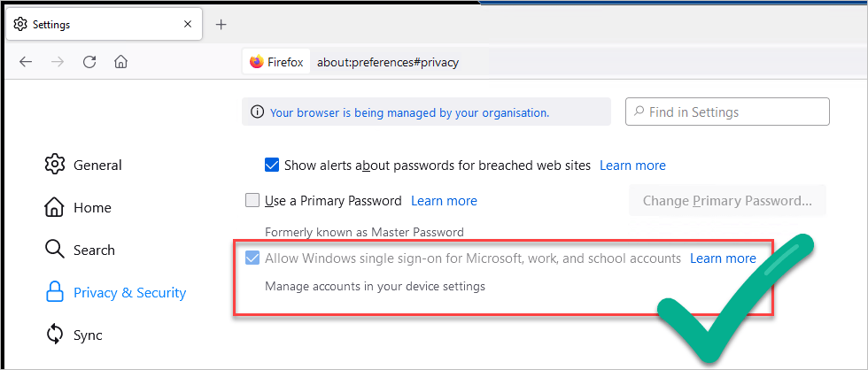Image resolution: width=868 pixels, height=370 pixels.
Task: Open 'Your browser is being managed' link
Action: pos(409,112)
